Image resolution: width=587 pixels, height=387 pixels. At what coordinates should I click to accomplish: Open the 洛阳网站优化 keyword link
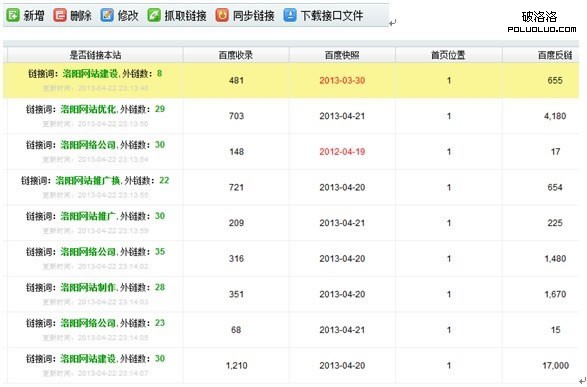88,109
